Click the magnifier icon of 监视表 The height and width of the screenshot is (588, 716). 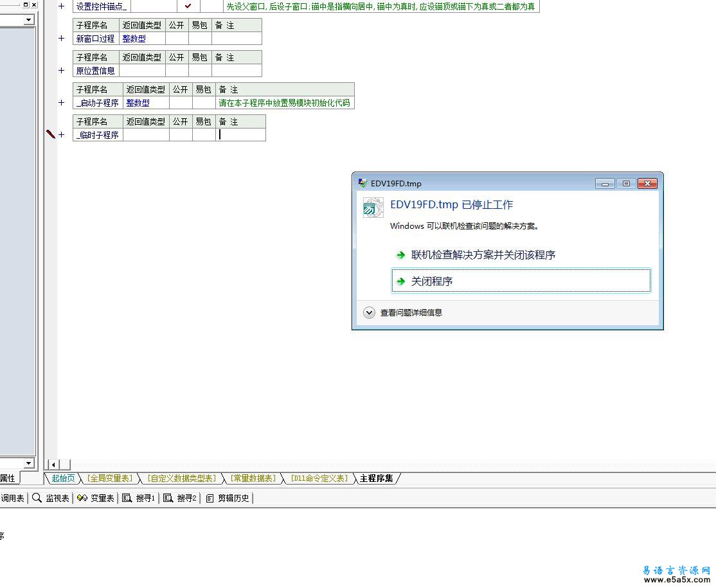tap(37, 498)
